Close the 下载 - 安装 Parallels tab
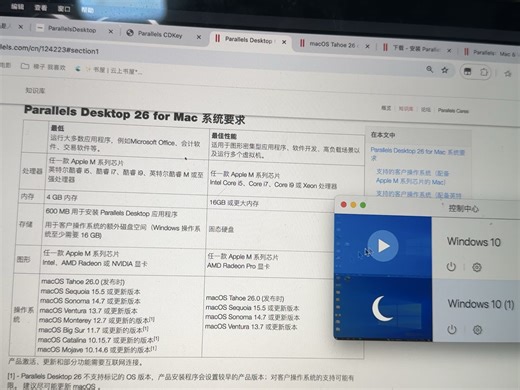The image size is (520, 390). 449,51
